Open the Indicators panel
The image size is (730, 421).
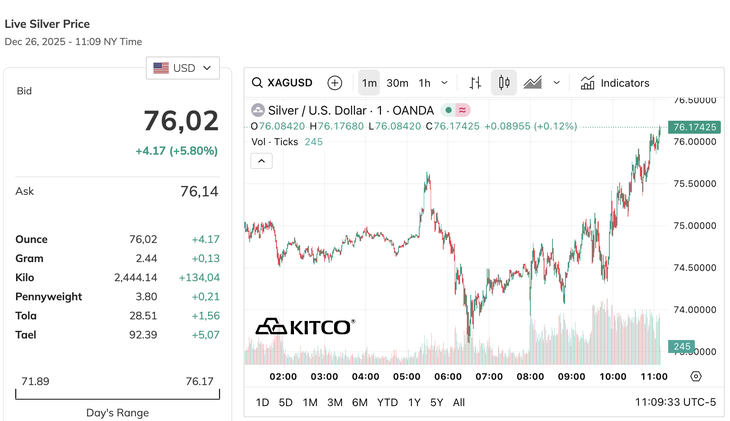pos(615,83)
